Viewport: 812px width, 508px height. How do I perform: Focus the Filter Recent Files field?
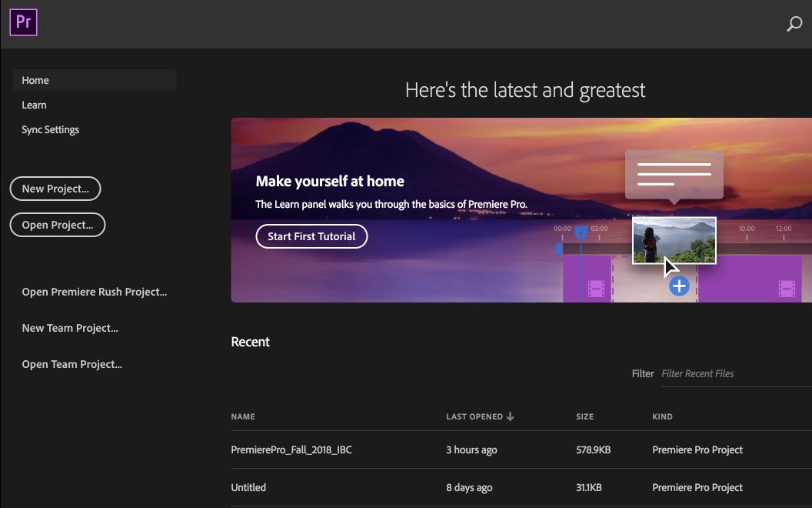tap(730, 373)
